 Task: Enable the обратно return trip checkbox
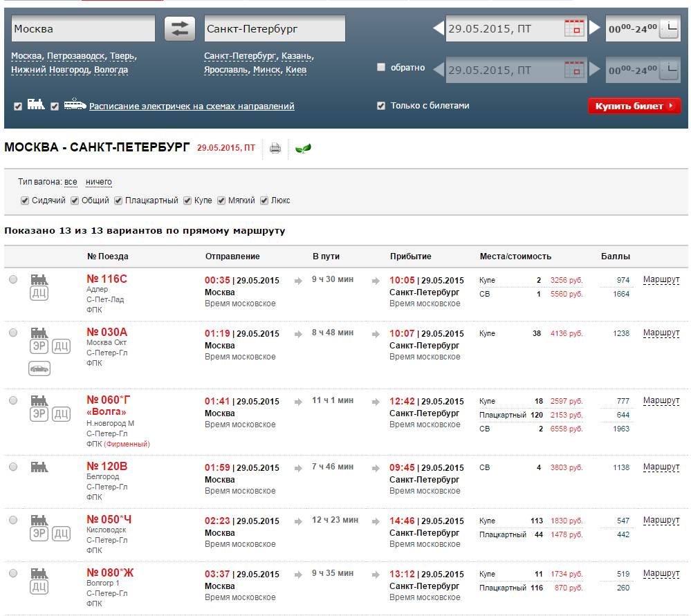(x=381, y=68)
